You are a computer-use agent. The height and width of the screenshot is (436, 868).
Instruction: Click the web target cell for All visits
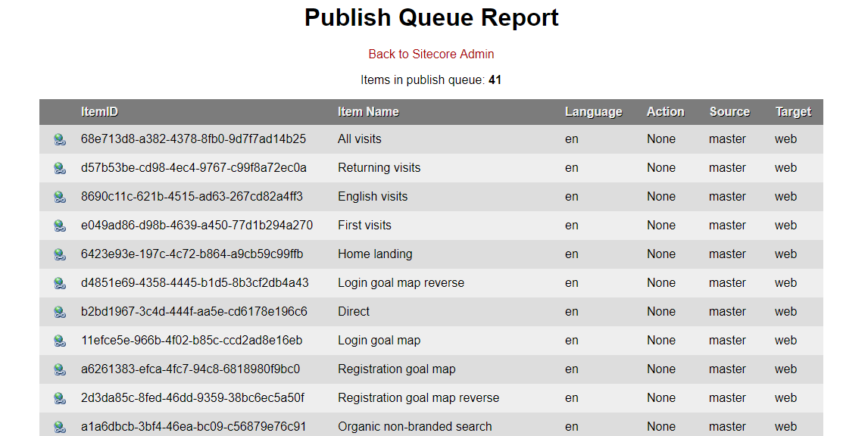click(786, 139)
